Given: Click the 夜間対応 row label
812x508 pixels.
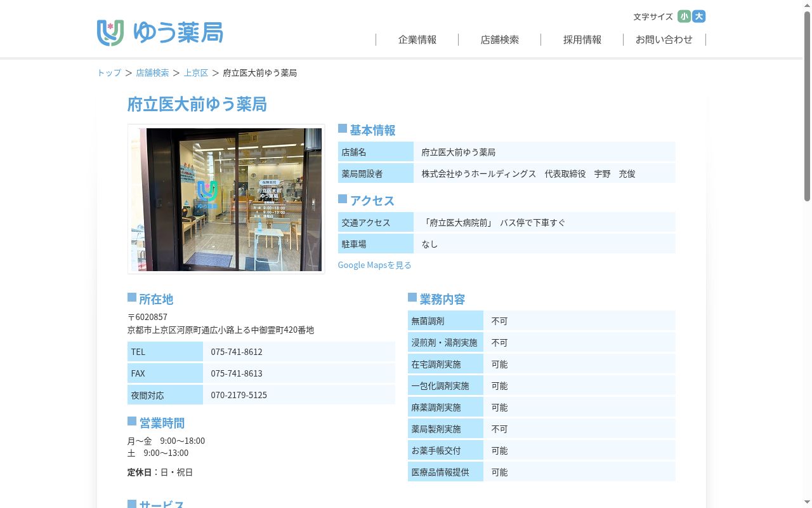Looking at the screenshot, I should click(x=165, y=395).
